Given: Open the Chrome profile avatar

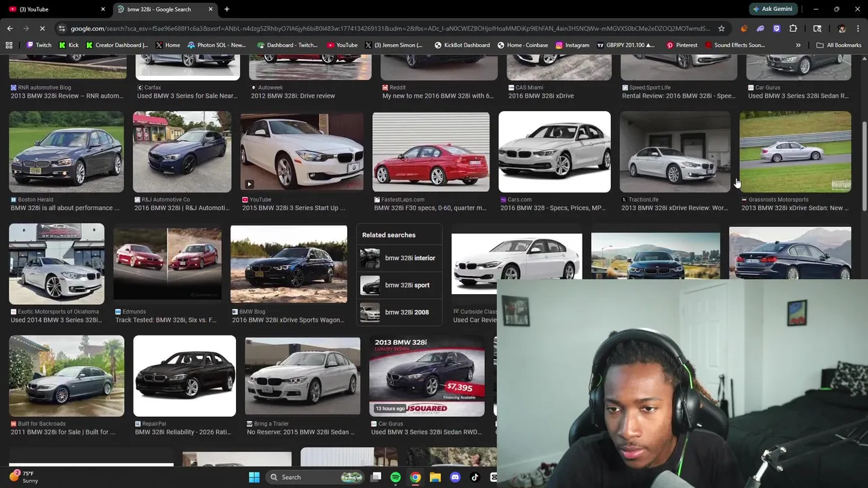Looking at the screenshot, I should [842, 28].
